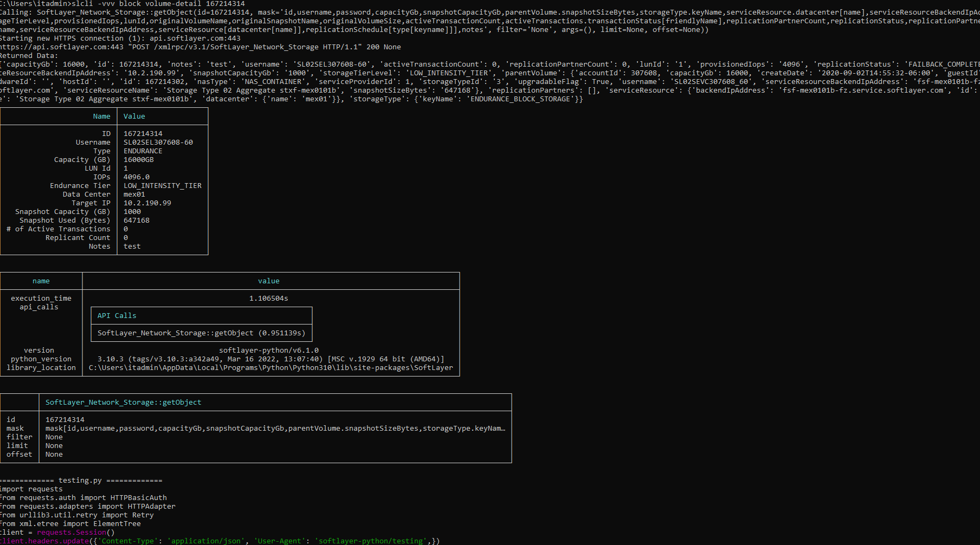Click the POST /xmlrpc/v3.1 request log line
Image resolution: width=980 pixels, height=545 pixels.
point(201,47)
